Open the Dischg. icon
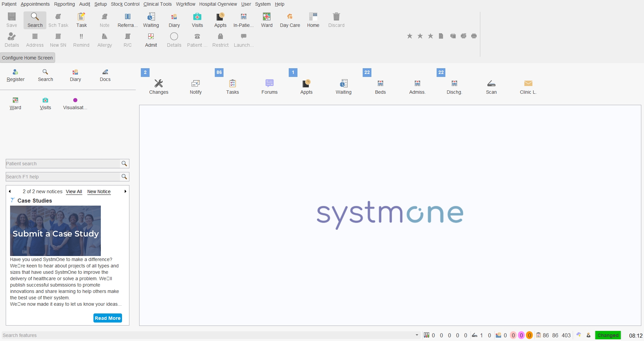This screenshot has height=341, width=644. coord(454,87)
